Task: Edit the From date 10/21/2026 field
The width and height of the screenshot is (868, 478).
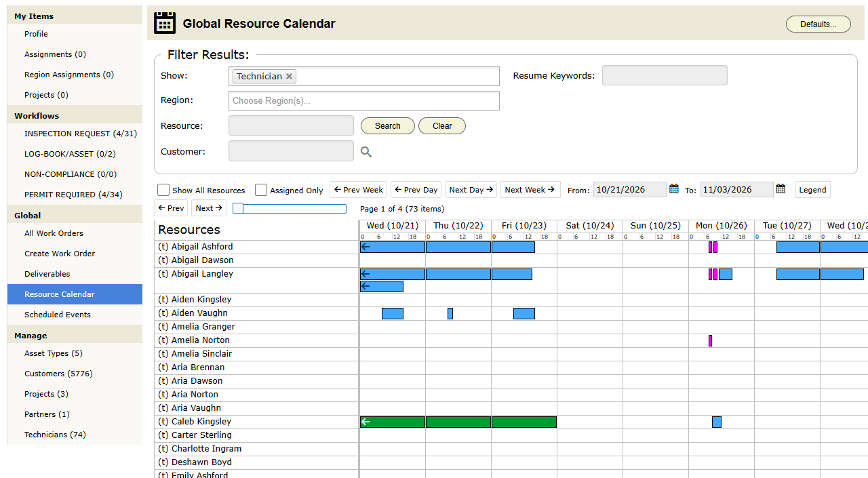Action: point(630,190)
